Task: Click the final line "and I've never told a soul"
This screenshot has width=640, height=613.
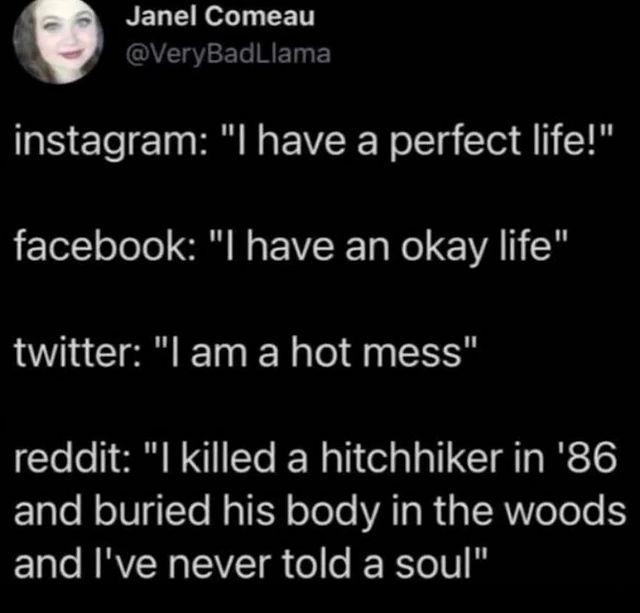Action: [x=251, y=564]
